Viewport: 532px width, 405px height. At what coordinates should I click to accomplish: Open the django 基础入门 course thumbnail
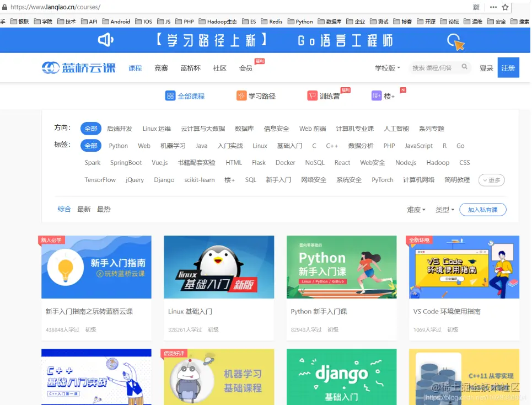coord(341,377)
